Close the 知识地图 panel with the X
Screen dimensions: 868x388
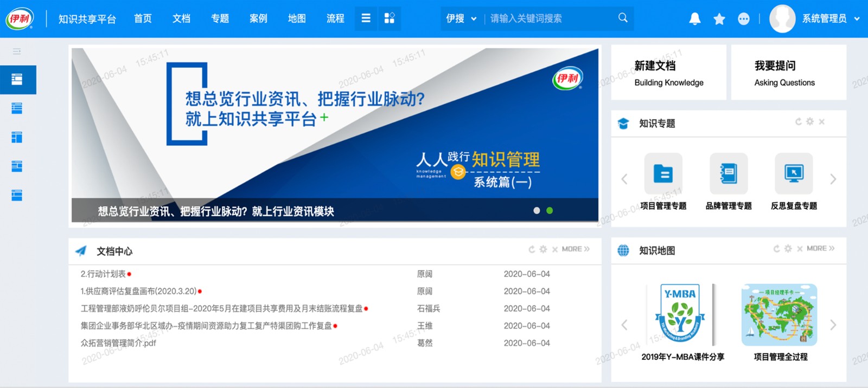click(x=800, y=249)
